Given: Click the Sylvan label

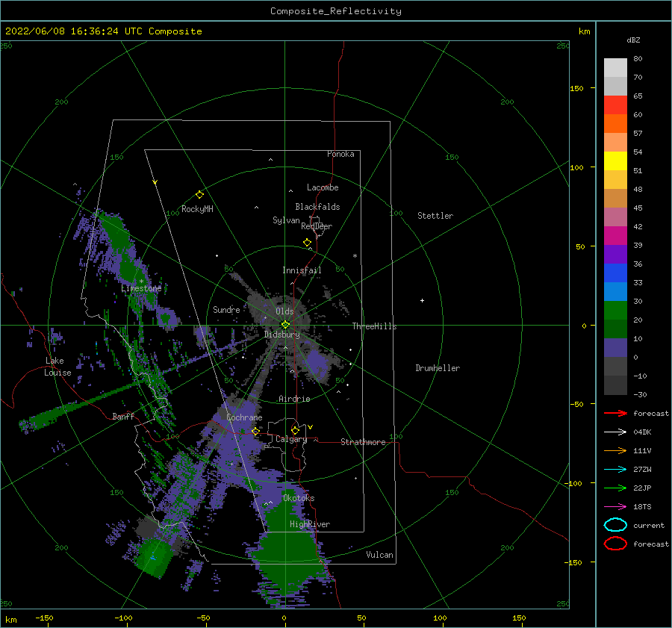Looking at the screenshot, I should pyautogui.click(x=286, y=220).
